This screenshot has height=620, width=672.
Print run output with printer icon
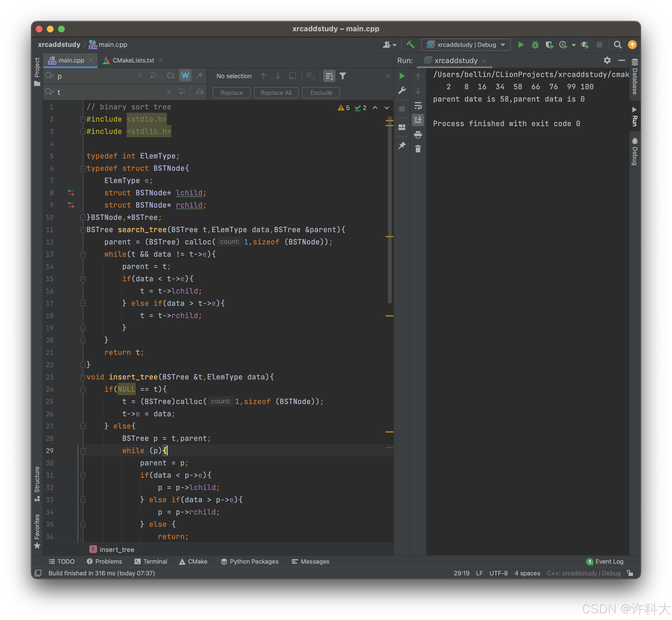(x=418, y=135)
